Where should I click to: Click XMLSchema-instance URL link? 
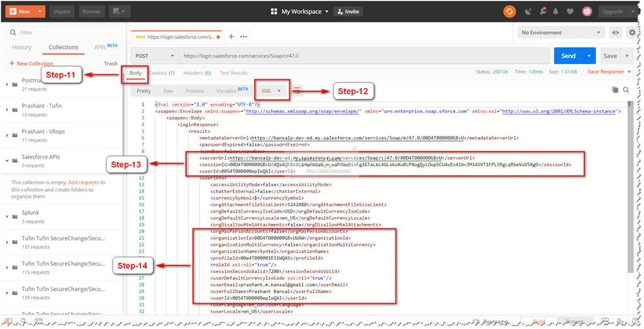559,111
